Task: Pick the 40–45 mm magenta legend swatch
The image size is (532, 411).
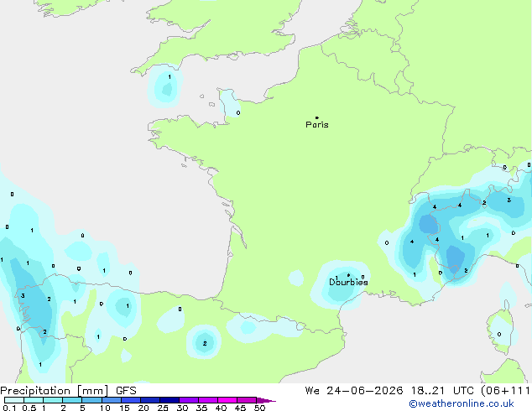Action: point(227,400)
